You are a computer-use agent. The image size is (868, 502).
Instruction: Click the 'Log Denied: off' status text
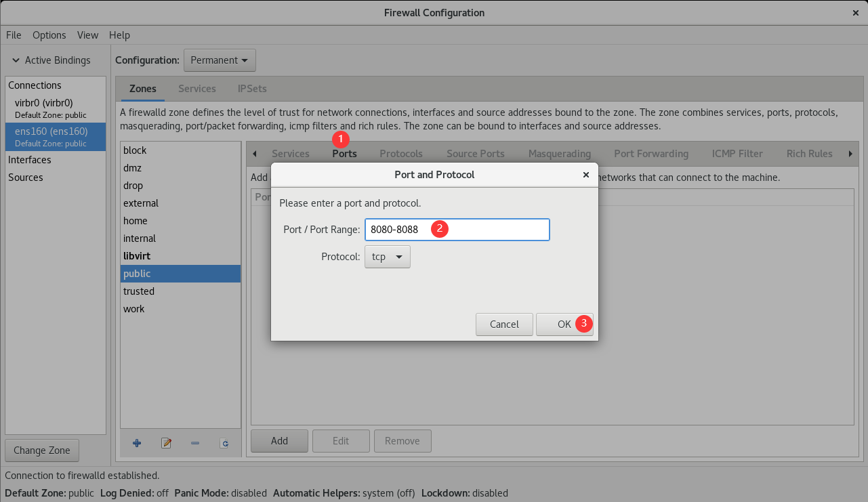tap(134, 493)
